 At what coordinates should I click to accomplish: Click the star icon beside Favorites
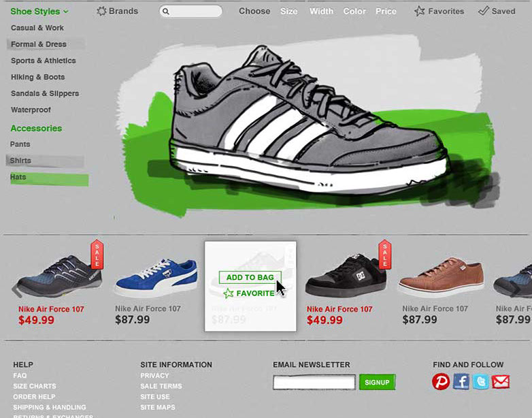(x=419, y=11)
